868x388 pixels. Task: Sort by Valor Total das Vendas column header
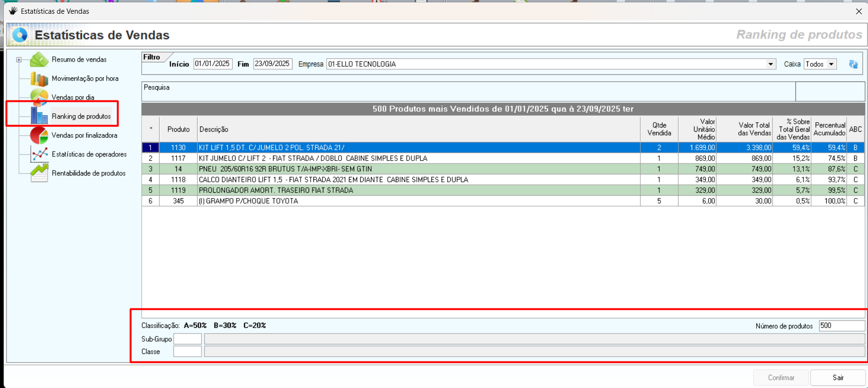click(x=754, y=129)
